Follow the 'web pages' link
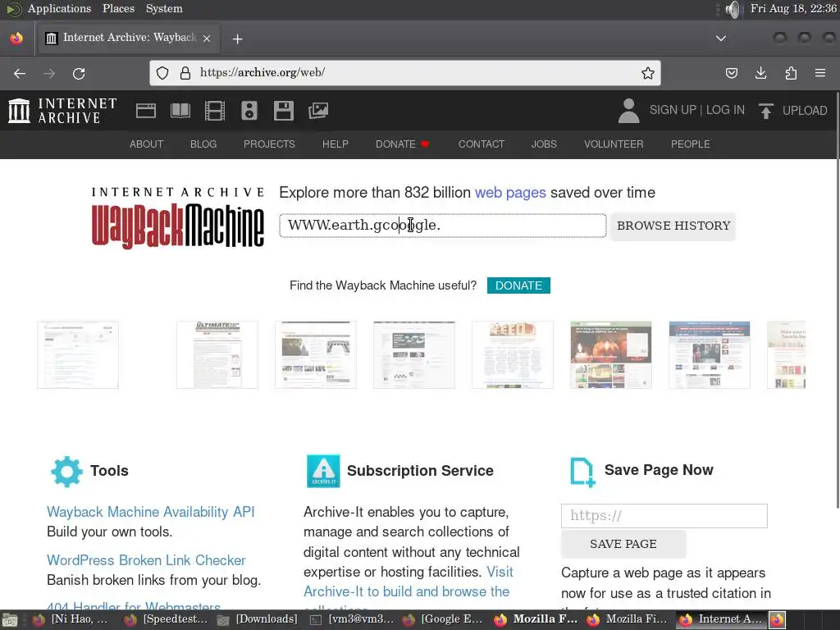Viewport: 840px width, 630px height. [510, 192]
